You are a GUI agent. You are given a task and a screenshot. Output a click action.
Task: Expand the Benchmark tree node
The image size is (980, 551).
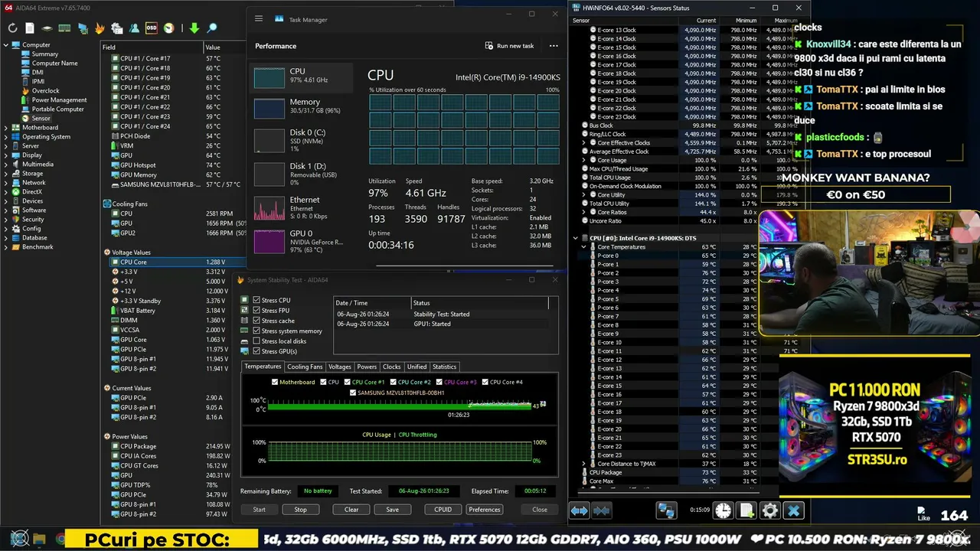click(6, 247)
